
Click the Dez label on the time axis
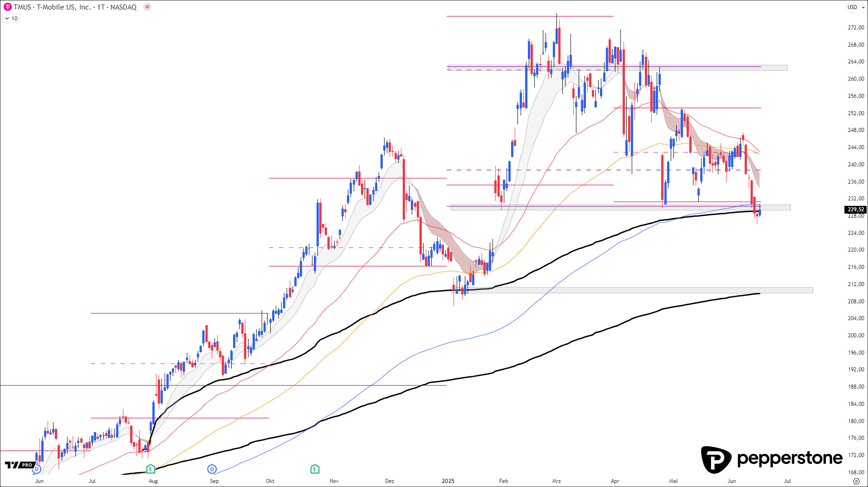(x=390, y=481)
